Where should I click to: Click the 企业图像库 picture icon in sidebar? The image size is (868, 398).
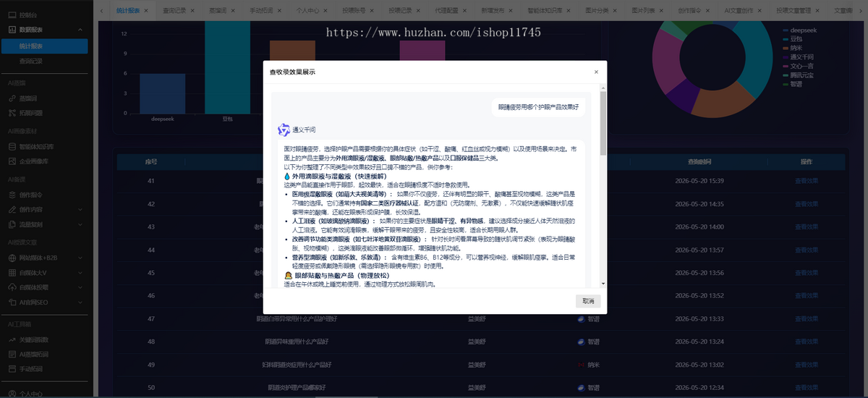click(12, 161)
